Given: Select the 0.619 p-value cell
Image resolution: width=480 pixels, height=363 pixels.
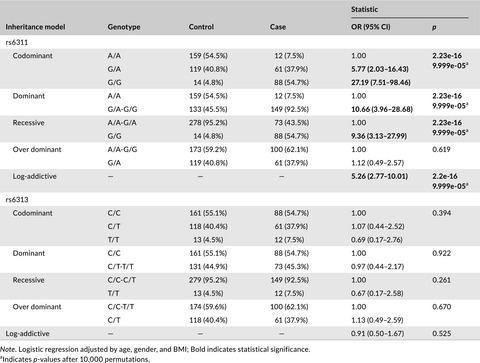Looking at the screenshot, I should coord(441,149).
